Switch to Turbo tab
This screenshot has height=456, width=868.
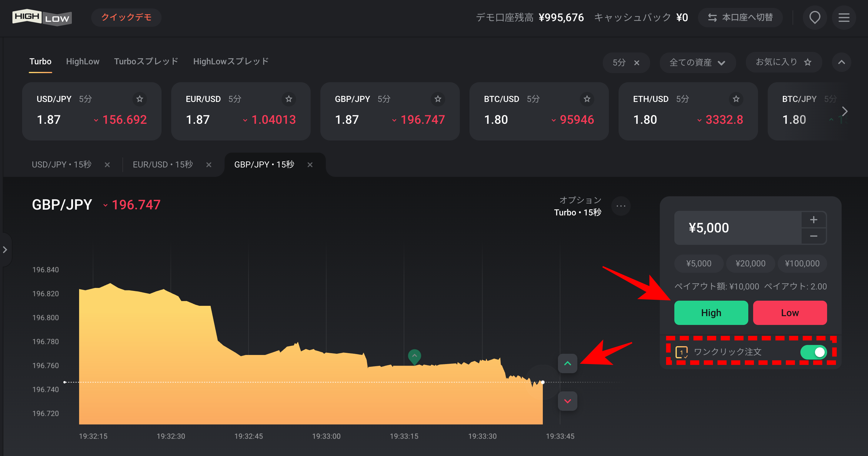click(40, 61)
